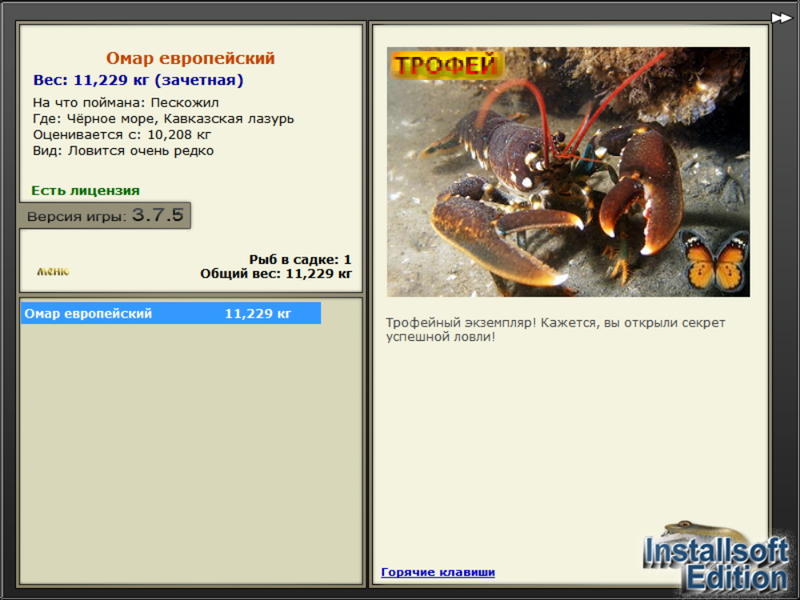The image size is (800, 600).
Task: Click the "ТРОФЕЙ" badge on photo
Action: 446,65
